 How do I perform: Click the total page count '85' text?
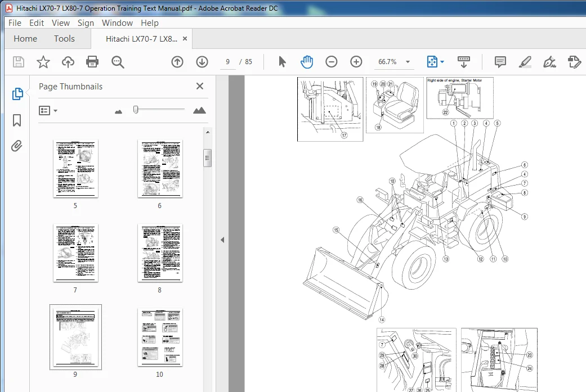(248, 62)
